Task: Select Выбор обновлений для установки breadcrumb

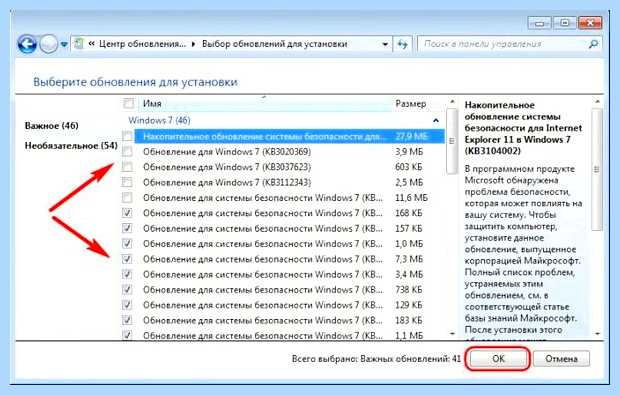Action: point(274,44)
